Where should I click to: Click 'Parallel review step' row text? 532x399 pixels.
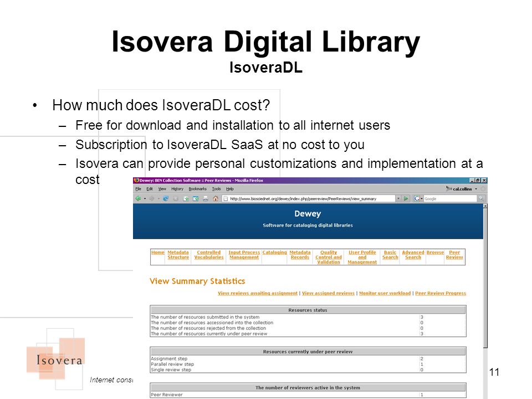[172, 364]
